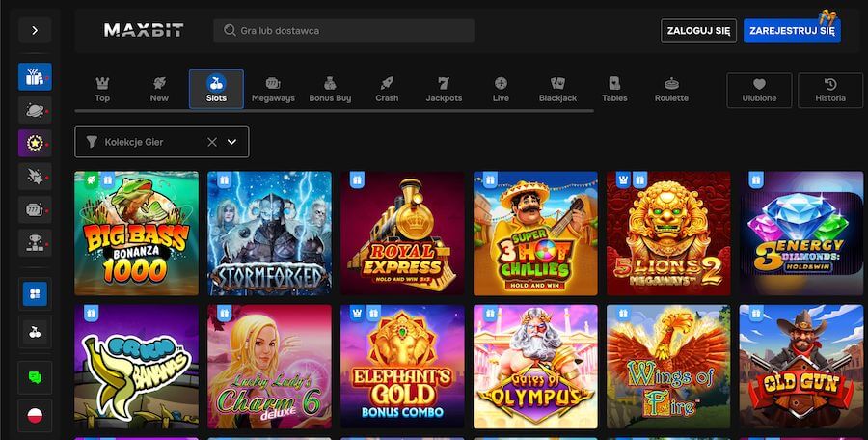The image size is (868, 440).
Task: Open the gift box bonuses icon in sidebar
Action: 35,77
